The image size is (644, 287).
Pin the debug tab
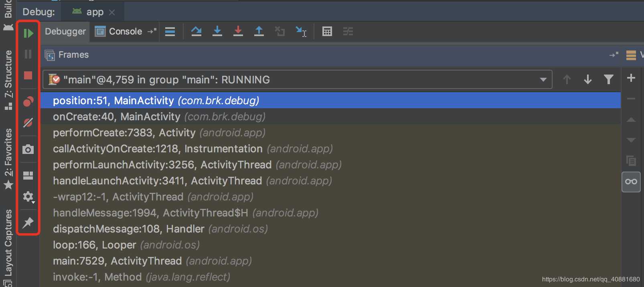(x=28, y=222)
